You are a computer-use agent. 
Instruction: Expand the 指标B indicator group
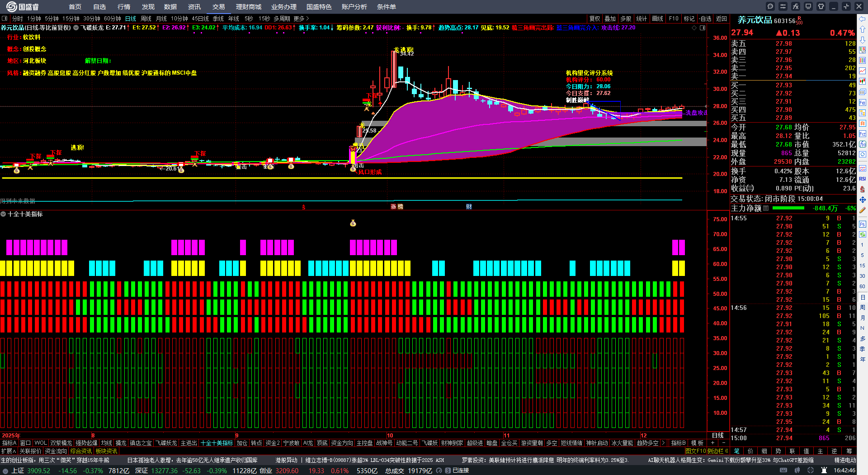[x=678, y=443]
